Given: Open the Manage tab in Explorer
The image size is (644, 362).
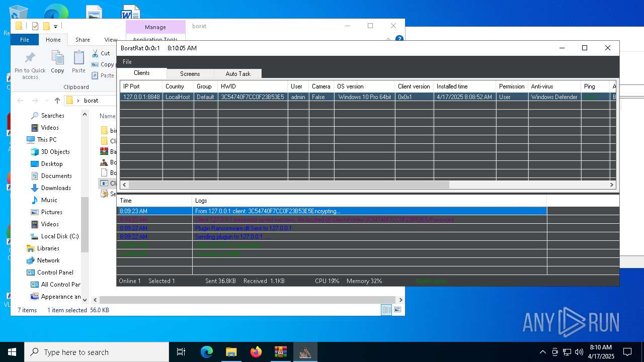Looking at the screenshot, I should 155,27.
